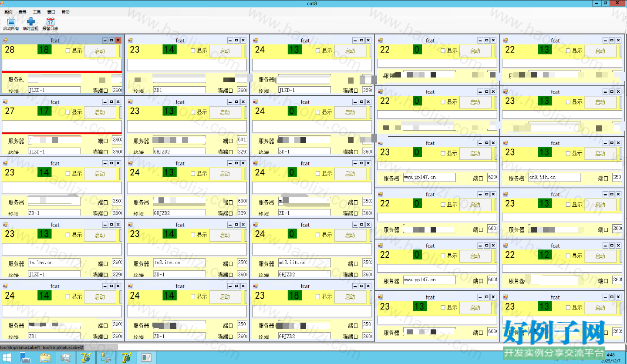Click the 启动所有 toolbar icon

pyautogui.click(x=11, y=24)
